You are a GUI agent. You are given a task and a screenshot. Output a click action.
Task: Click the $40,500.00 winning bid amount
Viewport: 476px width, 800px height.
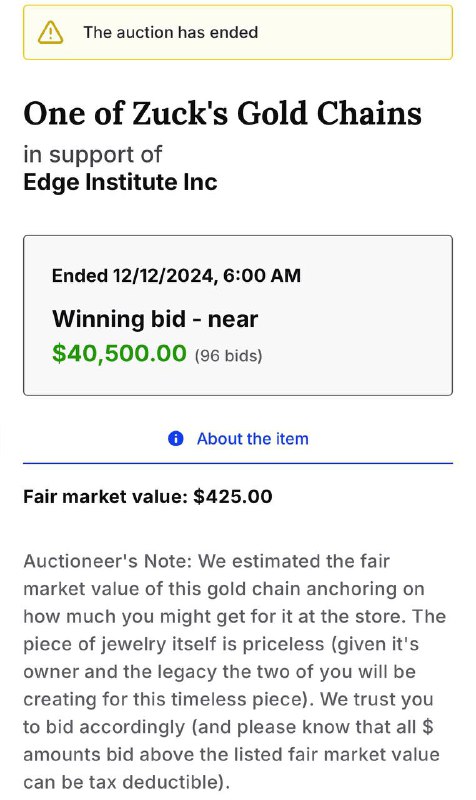[119, 353]
